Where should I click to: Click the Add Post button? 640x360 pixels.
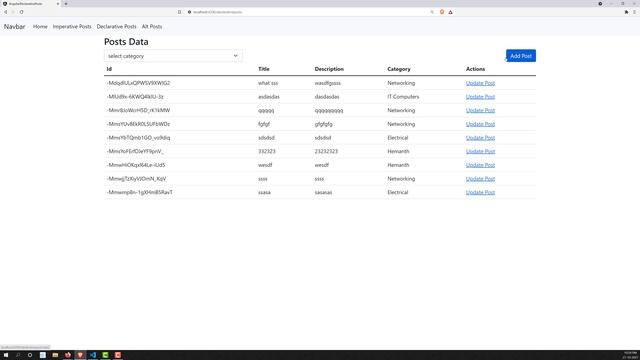point(521,56)
